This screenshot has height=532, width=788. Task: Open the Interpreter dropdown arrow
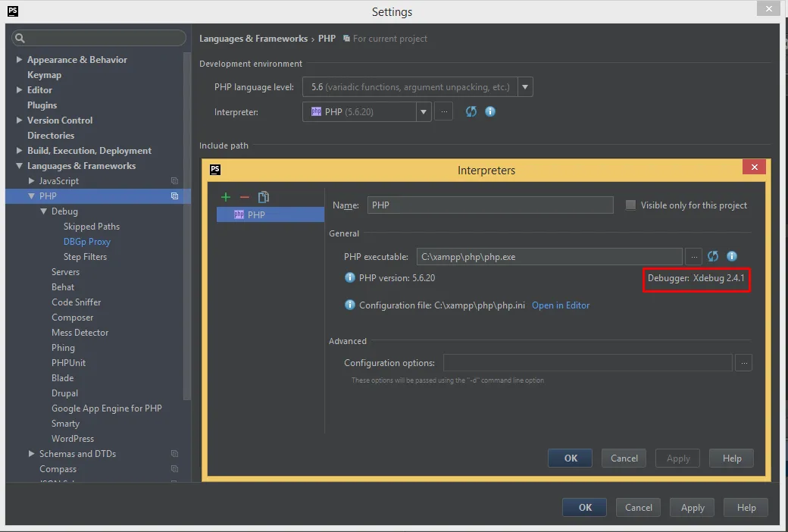424,111
